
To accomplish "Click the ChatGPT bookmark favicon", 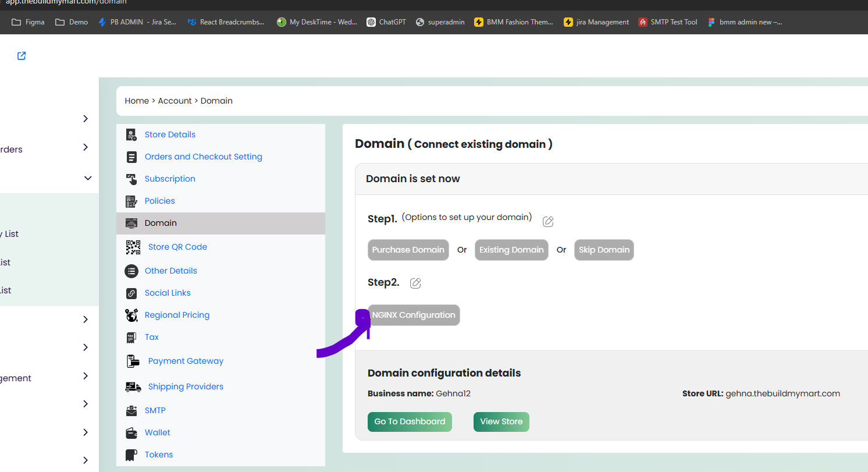I will [x=371, y=22].
